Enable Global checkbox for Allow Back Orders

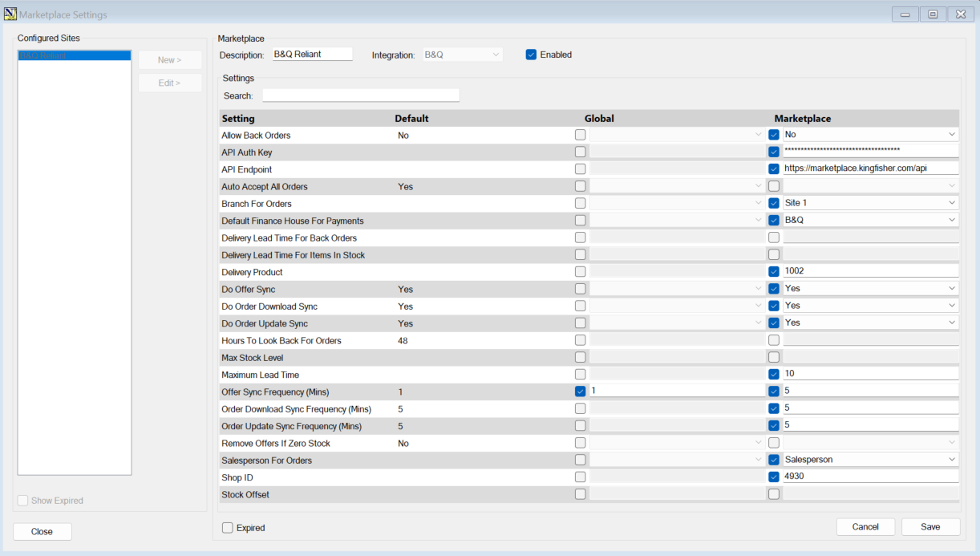[x=580, y=135]
